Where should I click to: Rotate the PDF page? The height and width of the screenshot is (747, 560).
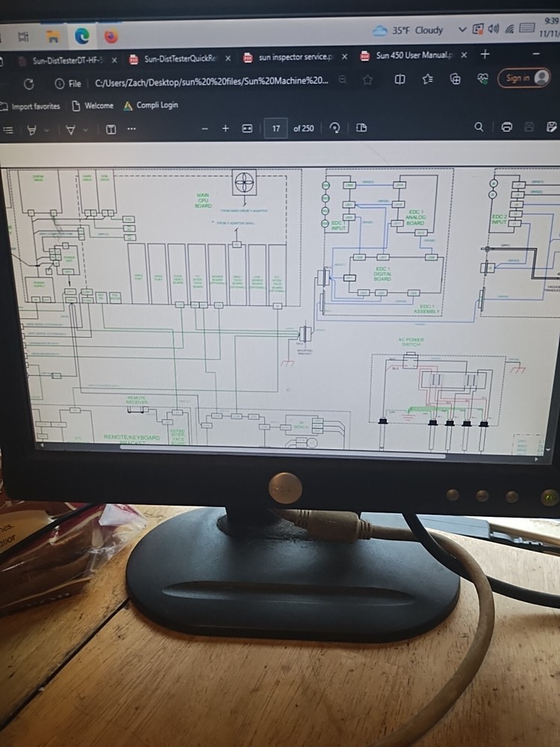click(x=335, y=128)
